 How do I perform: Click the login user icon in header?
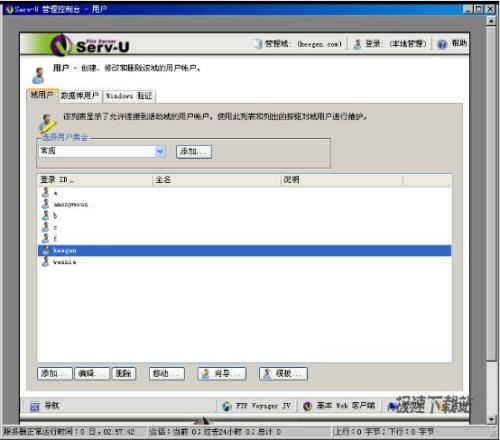[357, 44]
